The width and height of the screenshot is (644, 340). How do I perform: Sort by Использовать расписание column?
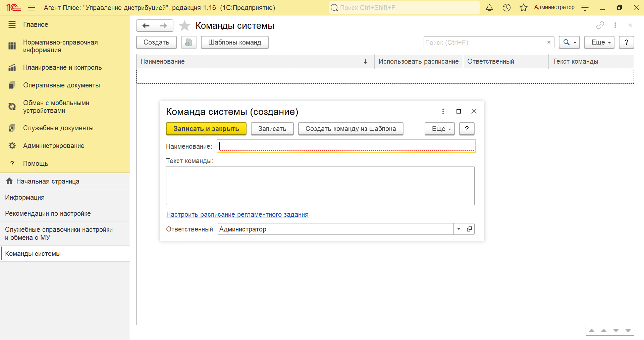tap(419, 61)
